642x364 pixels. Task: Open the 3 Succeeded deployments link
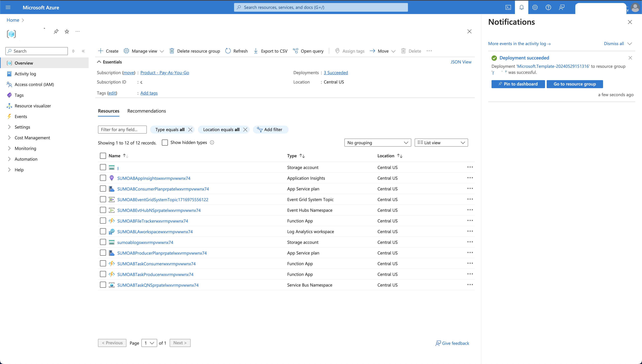[x=336, y=72]
